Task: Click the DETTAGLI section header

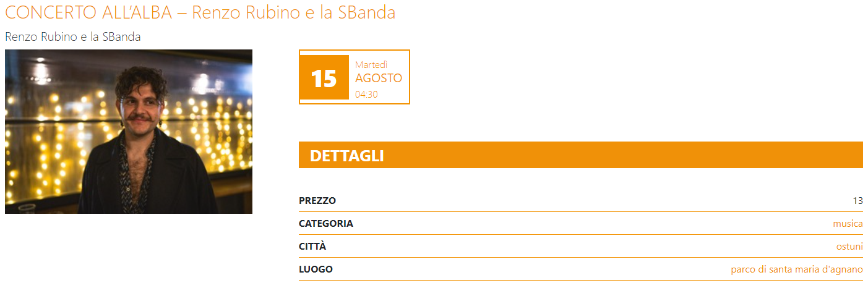Action: [x=581, y=155]
